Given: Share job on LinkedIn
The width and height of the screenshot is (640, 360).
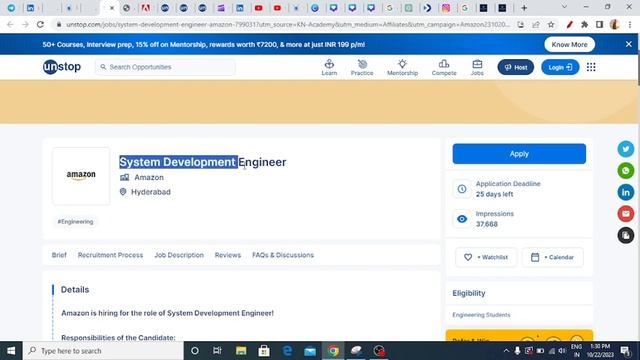Looking at the screenshot, I should (626, 192).
